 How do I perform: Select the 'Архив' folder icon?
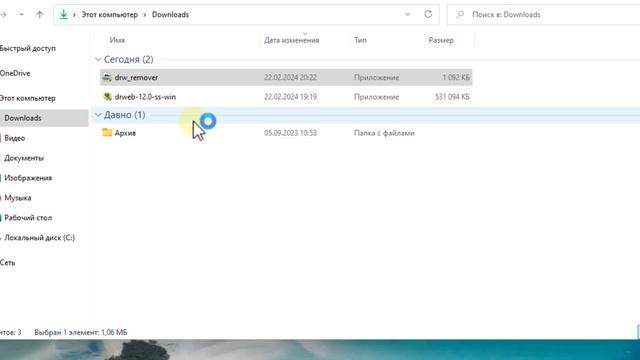click(107, 133)
